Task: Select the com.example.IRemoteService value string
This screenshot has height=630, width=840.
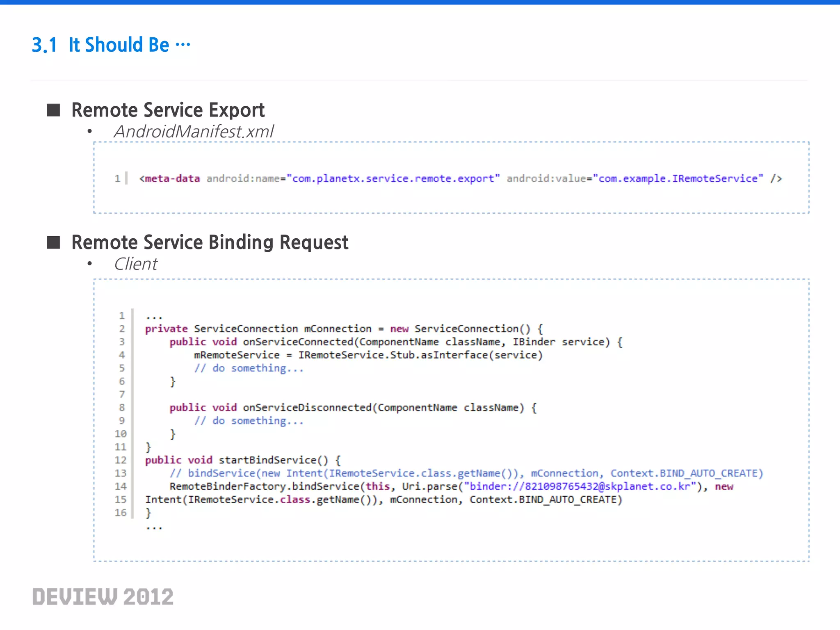Action: click(x=678, y=179)
